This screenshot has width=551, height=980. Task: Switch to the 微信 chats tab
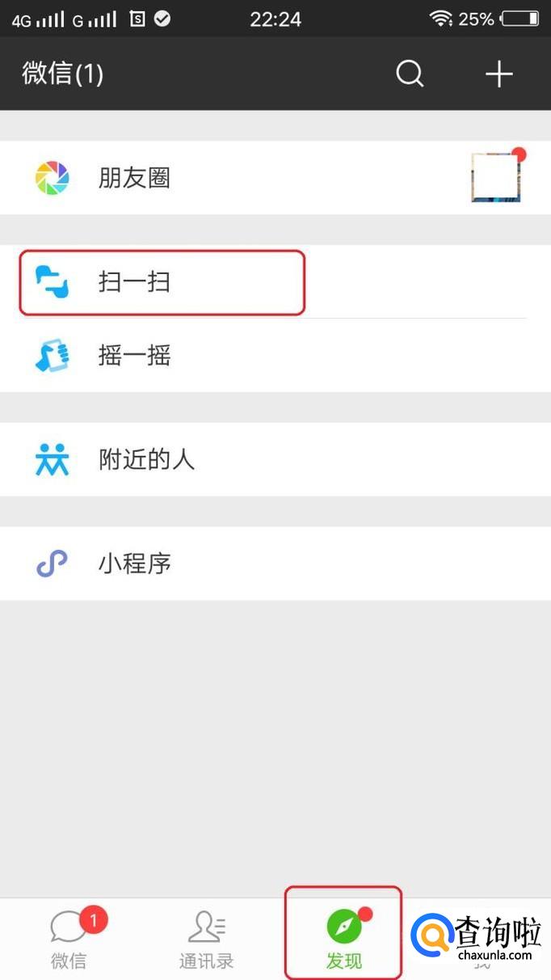(x=69, y=940)
